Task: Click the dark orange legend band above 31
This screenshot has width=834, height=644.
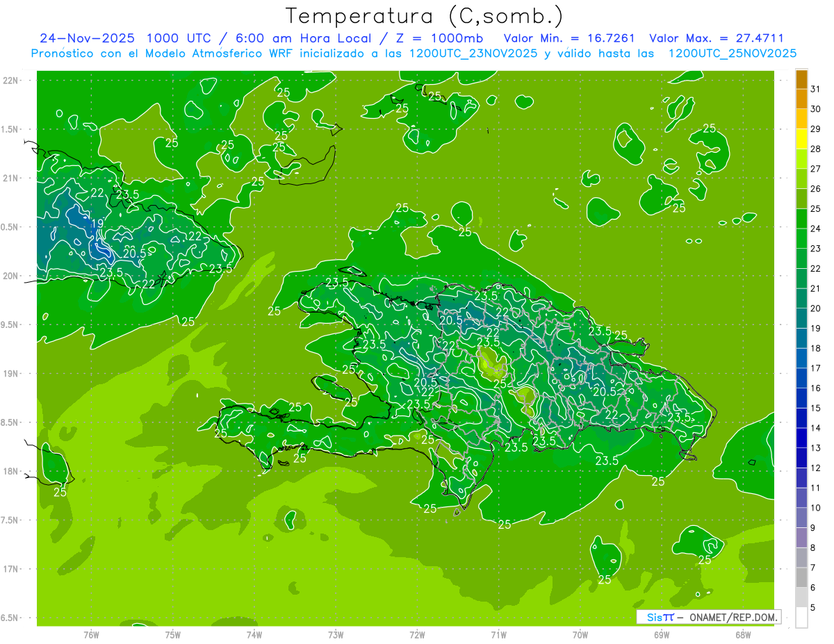Action: point(801,79)
